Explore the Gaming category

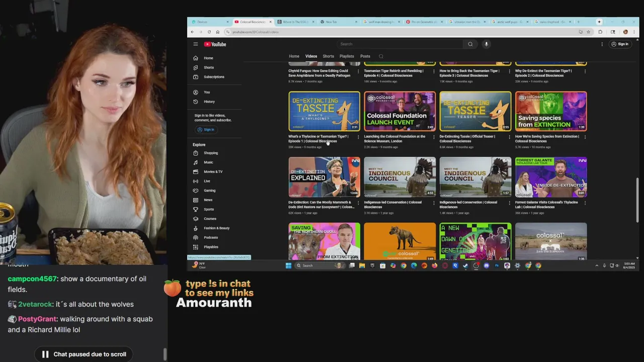(x=209, y=191)
